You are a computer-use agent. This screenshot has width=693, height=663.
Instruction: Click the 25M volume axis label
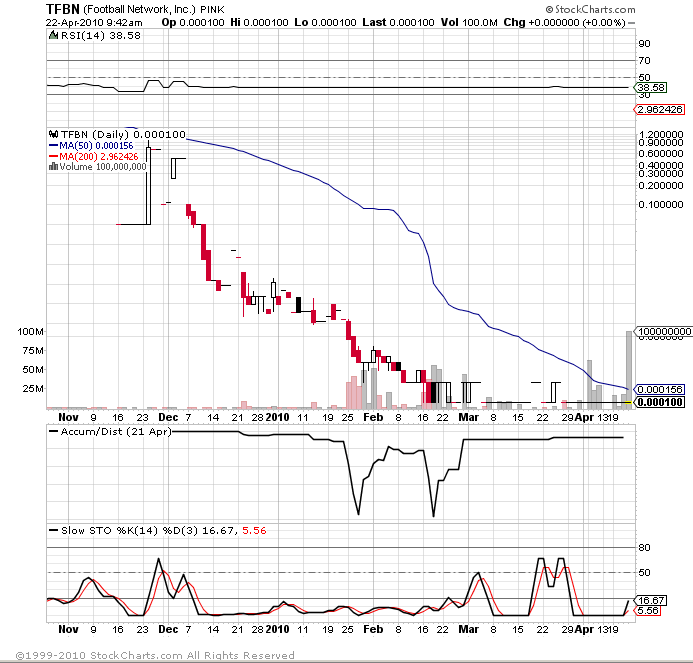(33, 389)
